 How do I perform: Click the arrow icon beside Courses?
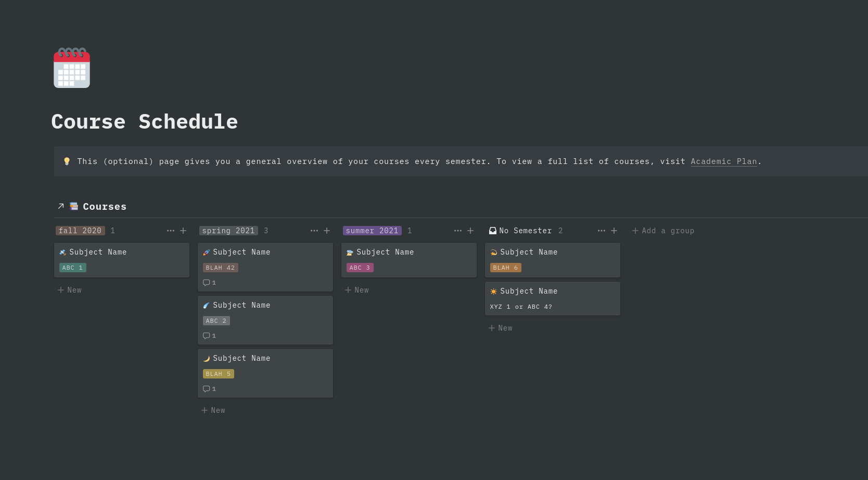(x=61, y=207)
